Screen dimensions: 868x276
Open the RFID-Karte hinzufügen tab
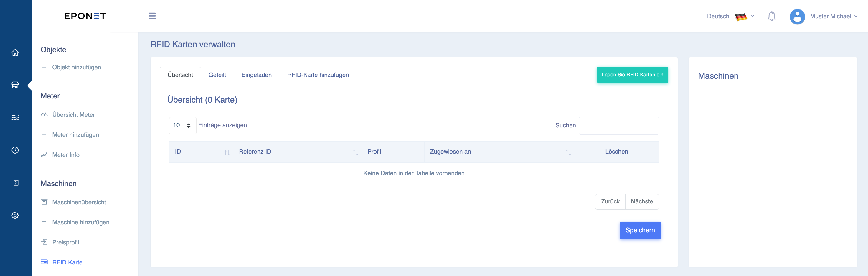[318, 75]
